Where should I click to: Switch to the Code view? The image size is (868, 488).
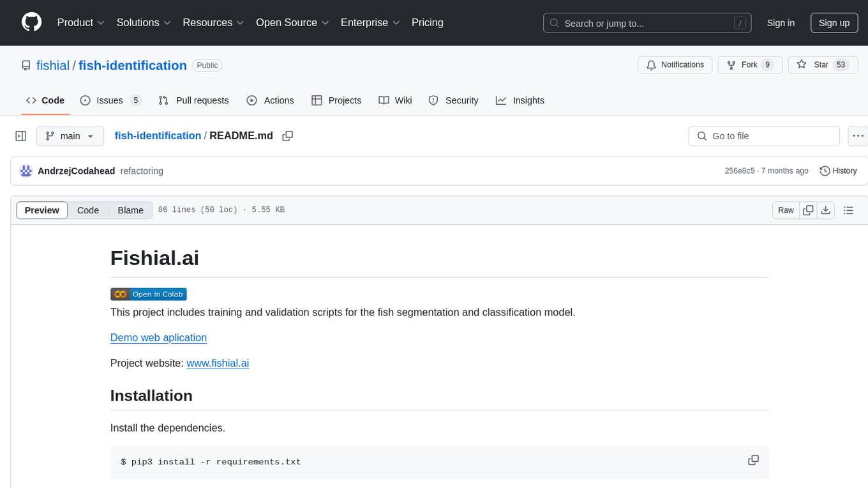click(x=88, y=210)
